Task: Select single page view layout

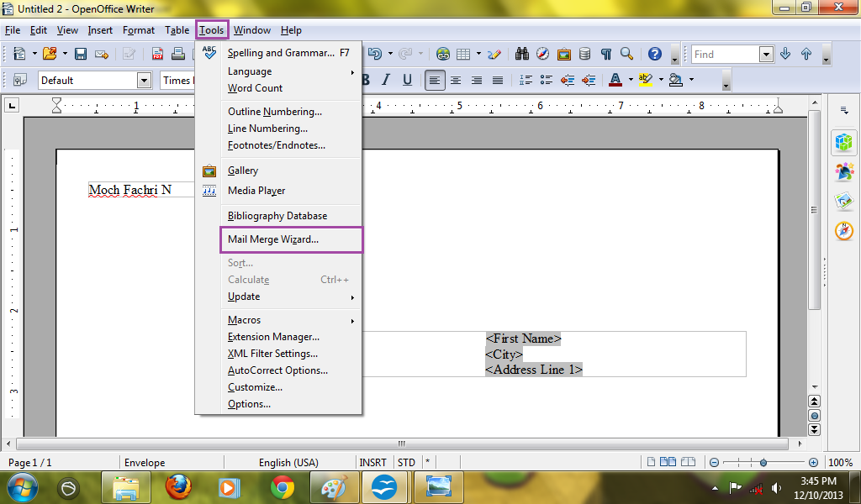Action: pyautogui.click(x=652, y=462)
